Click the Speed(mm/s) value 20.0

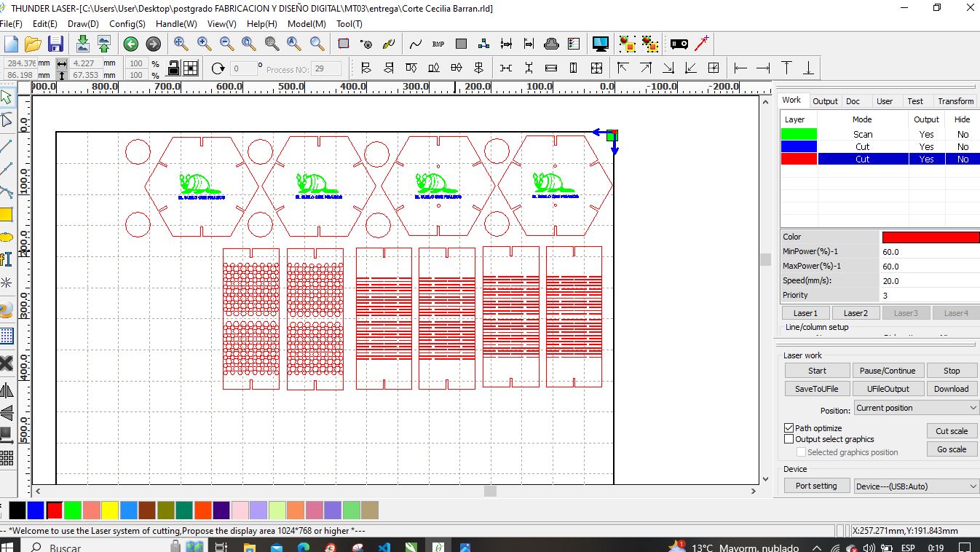(929, 280)
